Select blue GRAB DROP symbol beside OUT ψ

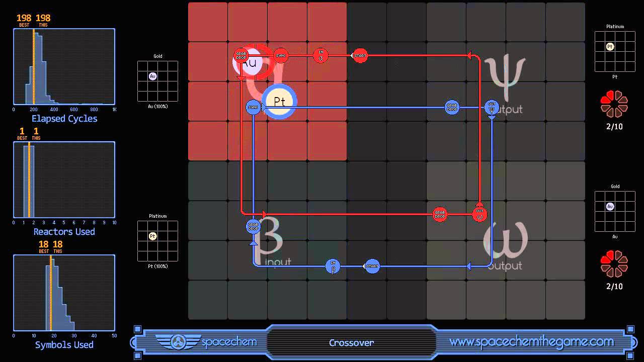tap(452, 107)
